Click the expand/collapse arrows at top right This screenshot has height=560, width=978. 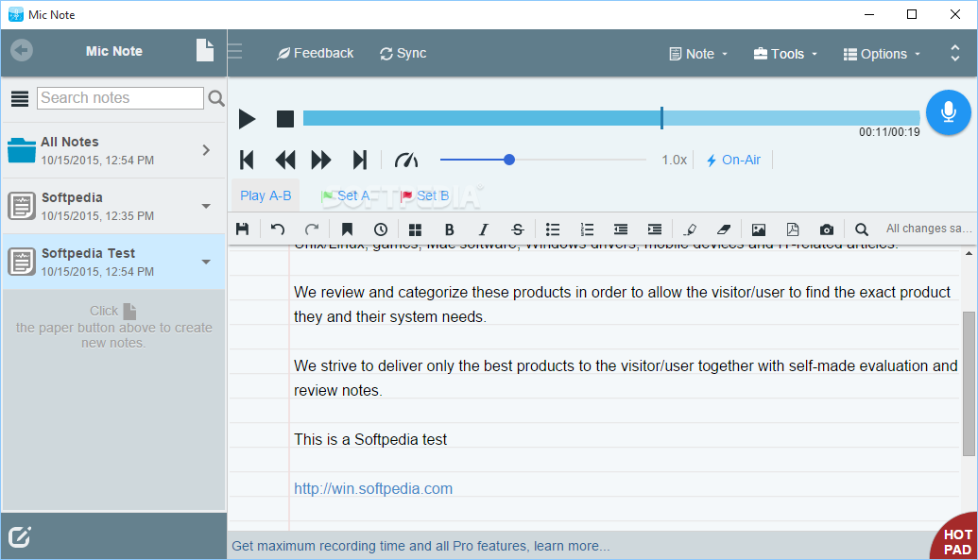(x=955, y=53)
